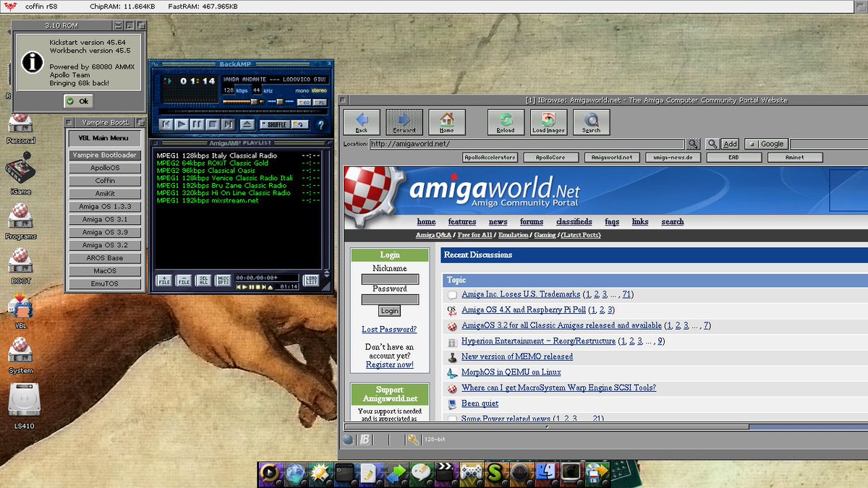This screenshot has width=868, height=488.
Task: Open 'MorphOS in QEMU on Linux' topic
Action: 511,372
